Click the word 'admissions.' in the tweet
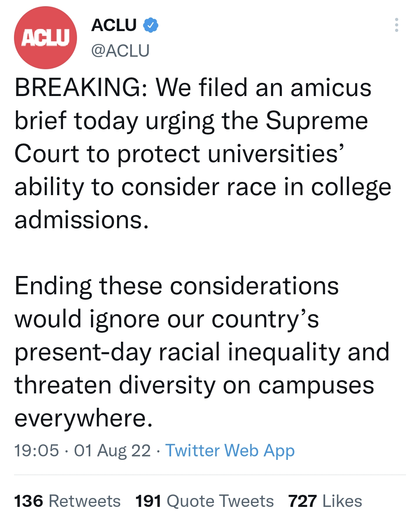 82,220
